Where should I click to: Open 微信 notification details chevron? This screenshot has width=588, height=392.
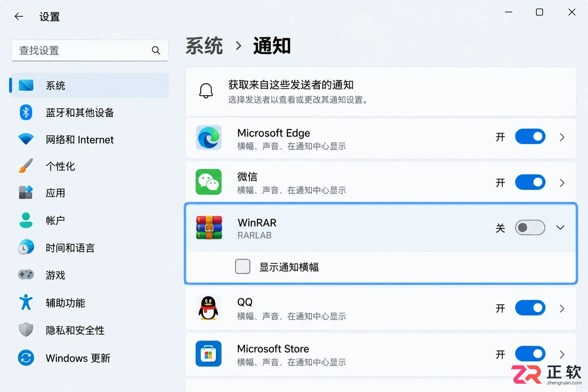click(562, 183)
